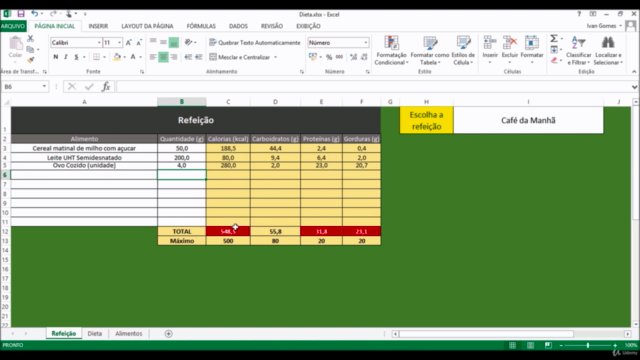The image size is (640, 360).
Task: Toggle bold (N) formatting
Action: click(56, 57)
